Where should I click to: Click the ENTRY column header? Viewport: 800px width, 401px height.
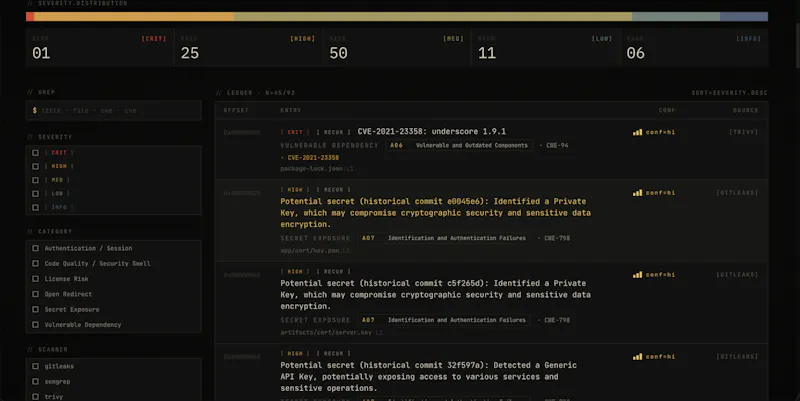[291, 110]
